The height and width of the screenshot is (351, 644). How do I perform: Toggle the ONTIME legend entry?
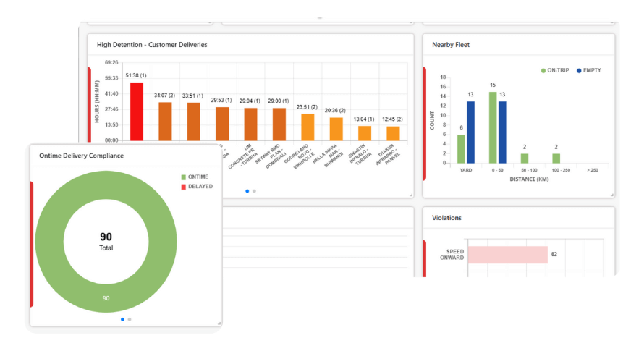pyautogui.click(x=195, y=177)
